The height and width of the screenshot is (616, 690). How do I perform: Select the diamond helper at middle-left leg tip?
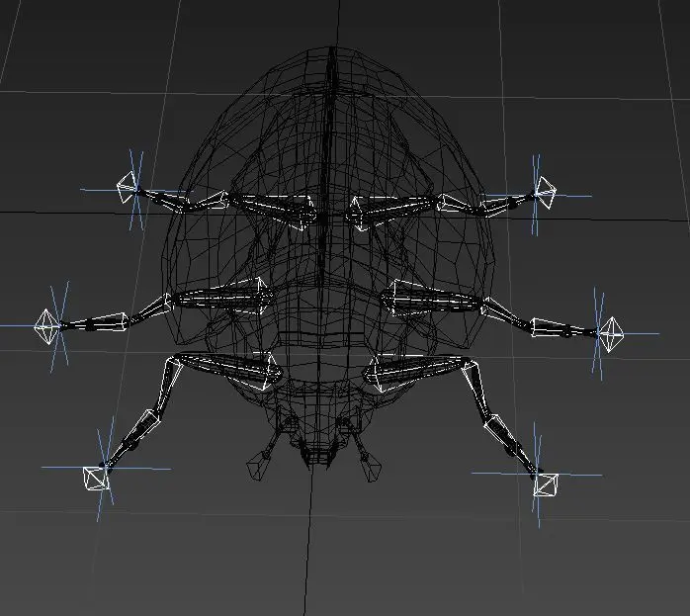[47, 326]
